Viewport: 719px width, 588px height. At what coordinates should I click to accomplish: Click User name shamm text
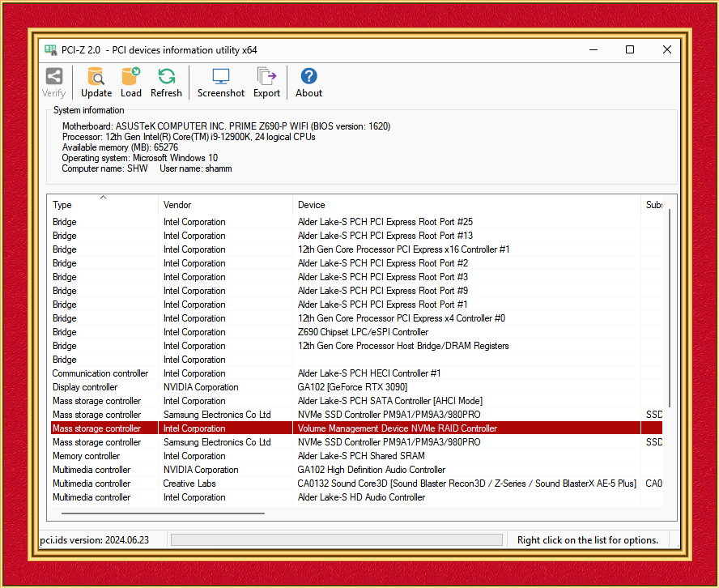(x=196, y=168)
